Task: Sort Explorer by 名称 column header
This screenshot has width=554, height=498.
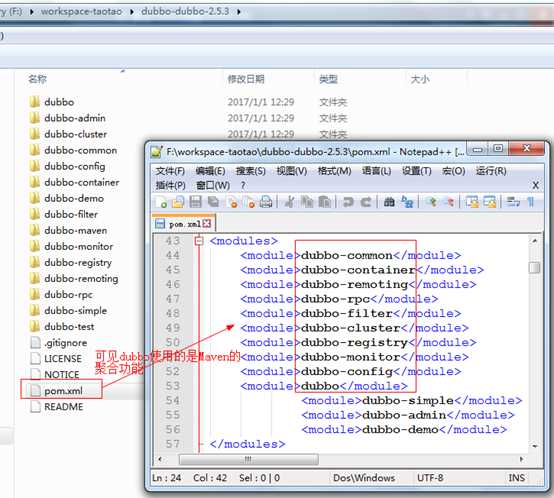Action: click(x=37, y=79)
